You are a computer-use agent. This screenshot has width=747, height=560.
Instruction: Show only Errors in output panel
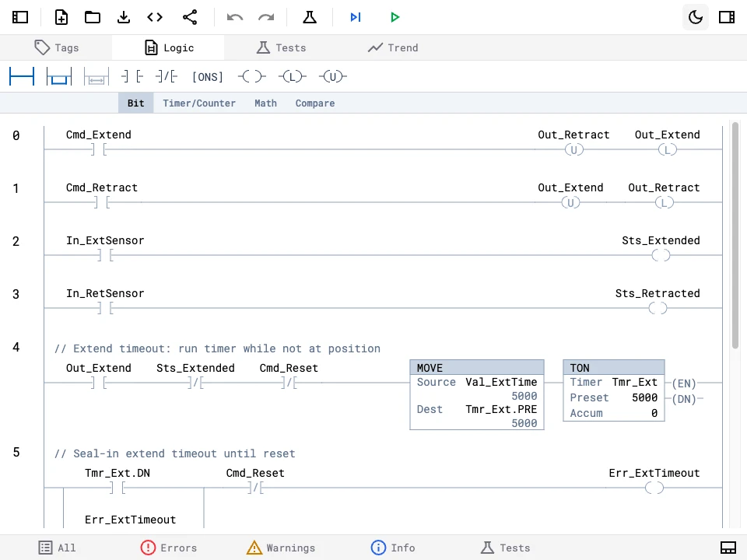pos(169,548)
